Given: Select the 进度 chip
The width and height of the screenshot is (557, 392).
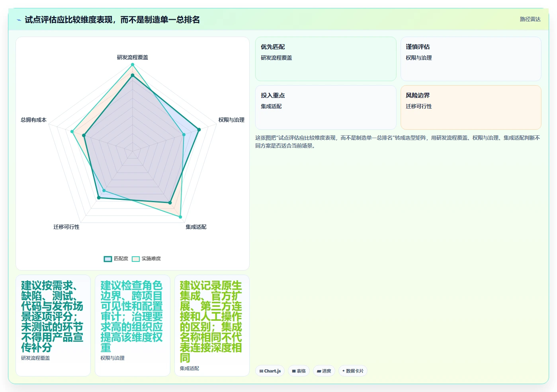Looking at the screenshot, I should [x=324, y=371].
